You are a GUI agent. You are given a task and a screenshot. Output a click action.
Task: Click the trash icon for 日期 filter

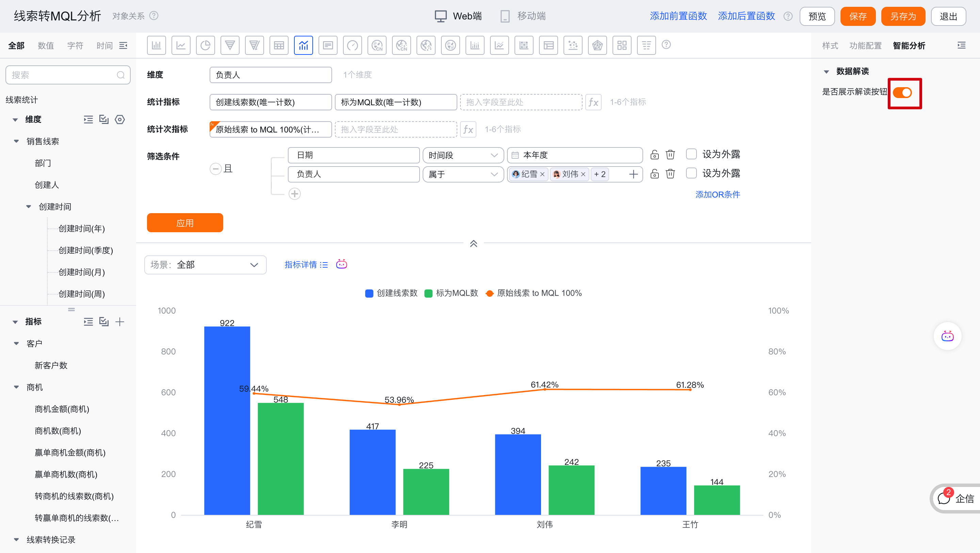670,155
